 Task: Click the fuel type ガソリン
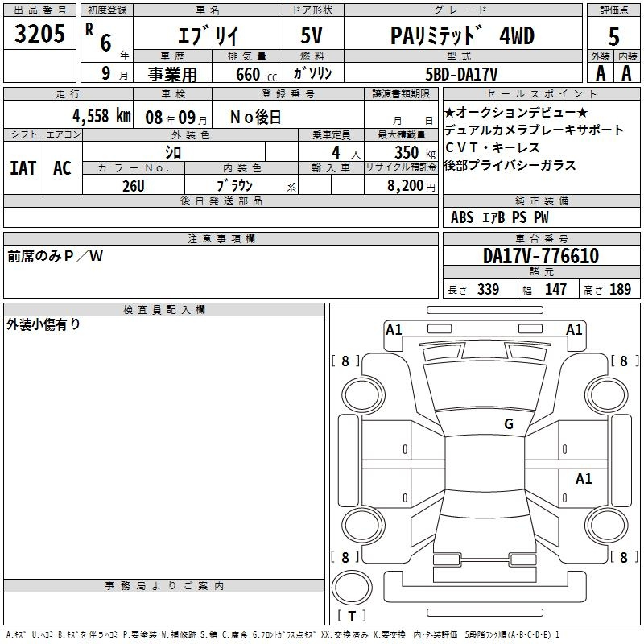coord(312,73)
